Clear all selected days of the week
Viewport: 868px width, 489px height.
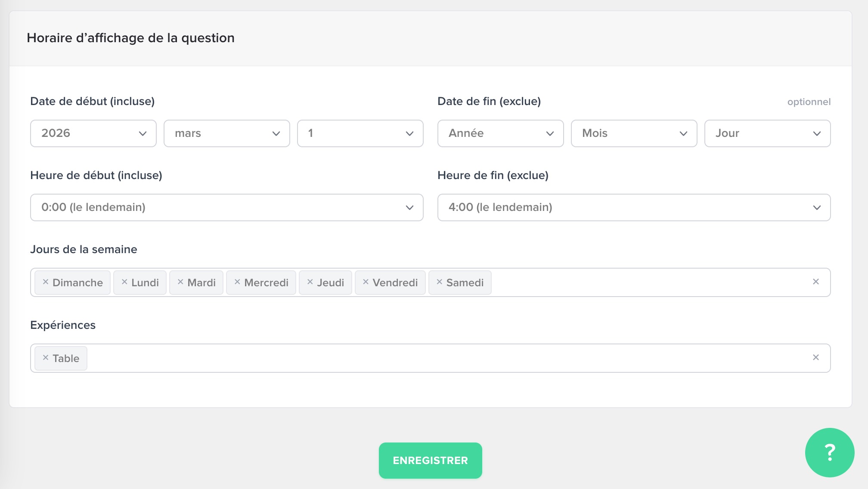(815, 282)
